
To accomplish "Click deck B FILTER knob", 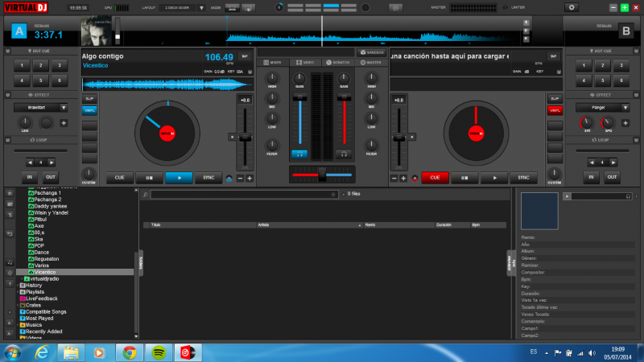I will click(371, 145).
